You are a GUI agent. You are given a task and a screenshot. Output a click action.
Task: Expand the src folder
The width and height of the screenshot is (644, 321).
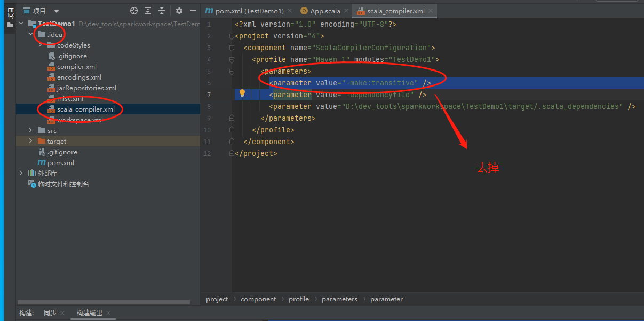[x=31, y=131]
